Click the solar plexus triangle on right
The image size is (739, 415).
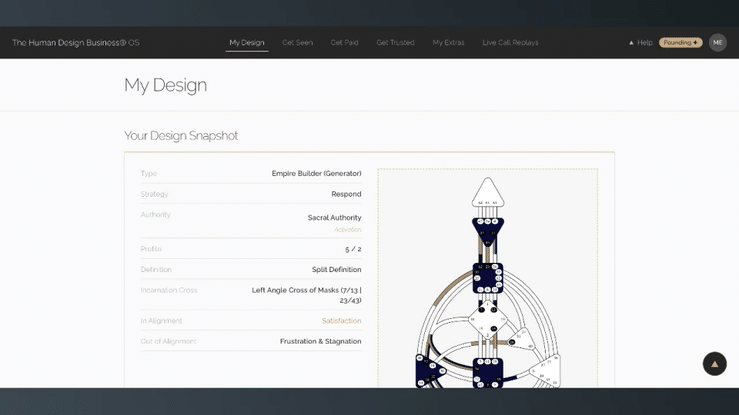[x=548, y=371]
